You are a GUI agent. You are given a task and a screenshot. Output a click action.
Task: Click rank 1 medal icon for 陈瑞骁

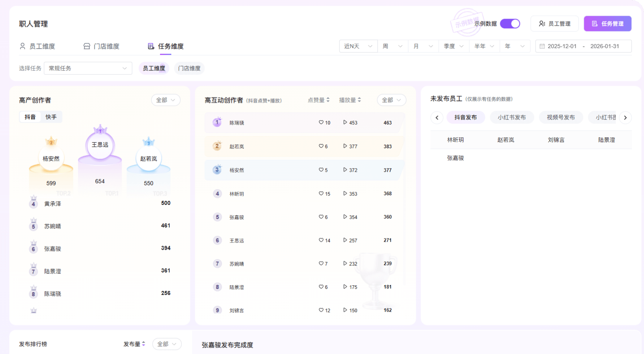click(x=217, y=122)
